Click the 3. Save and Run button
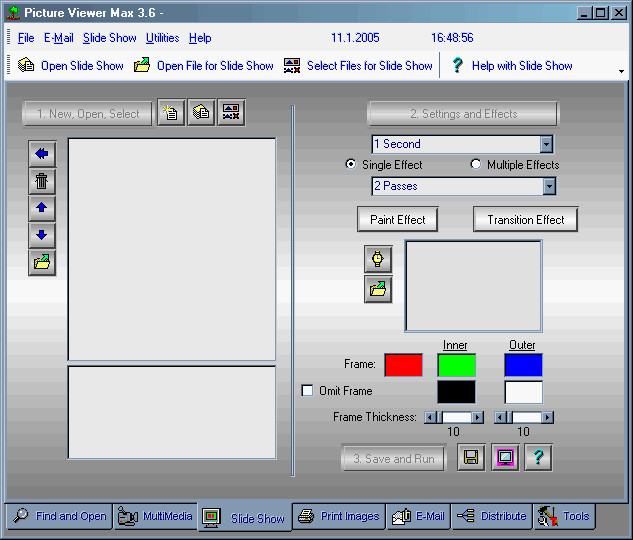Viewport: 633px width, 540px height. pyautogui.click(x=394, y=458)
